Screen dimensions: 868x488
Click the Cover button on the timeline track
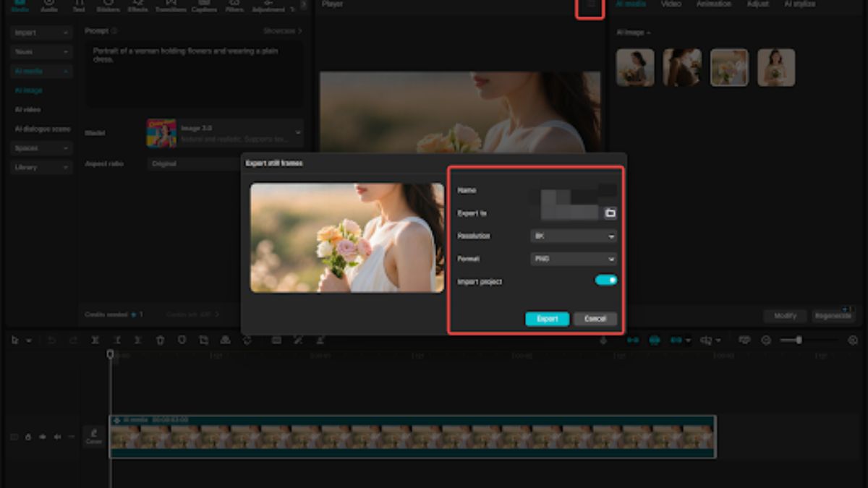coord(94,436)
